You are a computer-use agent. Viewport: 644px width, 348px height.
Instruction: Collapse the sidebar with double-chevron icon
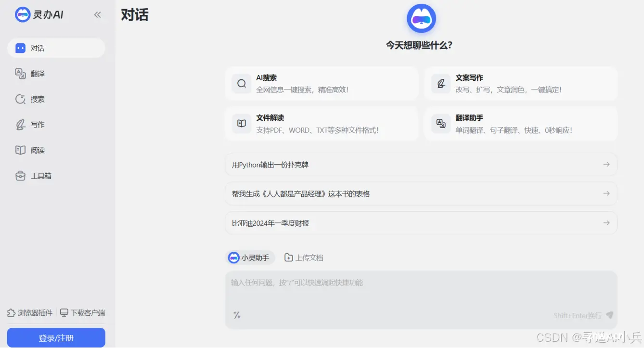click(98, 15)
